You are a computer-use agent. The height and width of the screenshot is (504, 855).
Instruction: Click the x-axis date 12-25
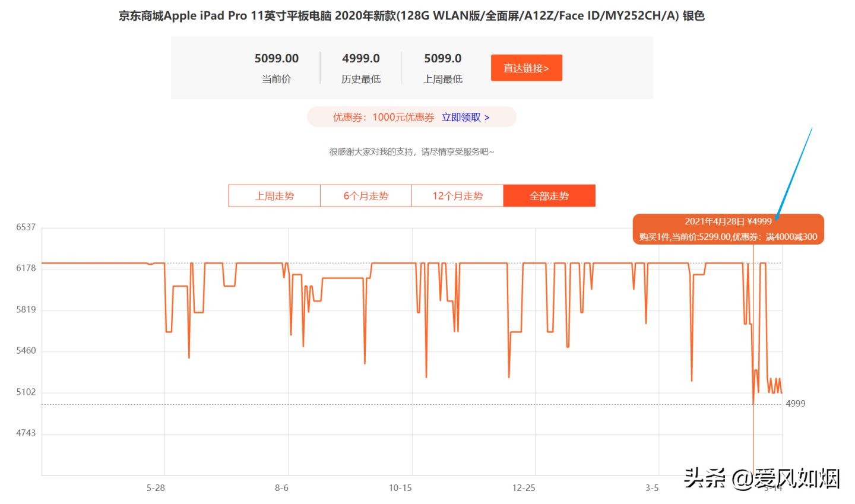tap(524, 488)
